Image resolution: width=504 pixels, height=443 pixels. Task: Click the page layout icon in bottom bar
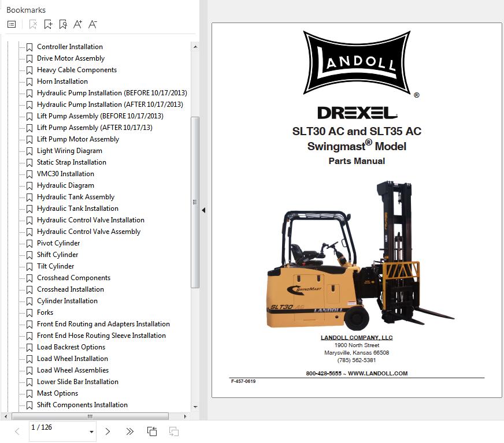click(x=152, y=431)
